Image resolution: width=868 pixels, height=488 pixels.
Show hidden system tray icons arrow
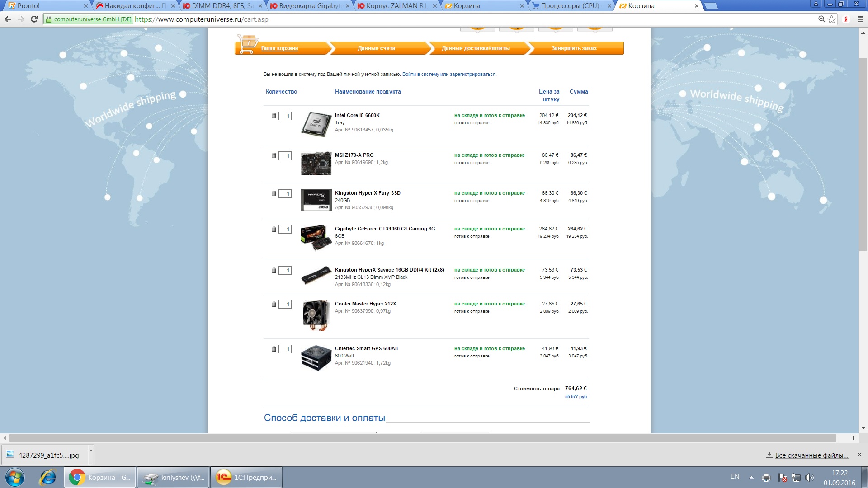(x=751, y=477)
